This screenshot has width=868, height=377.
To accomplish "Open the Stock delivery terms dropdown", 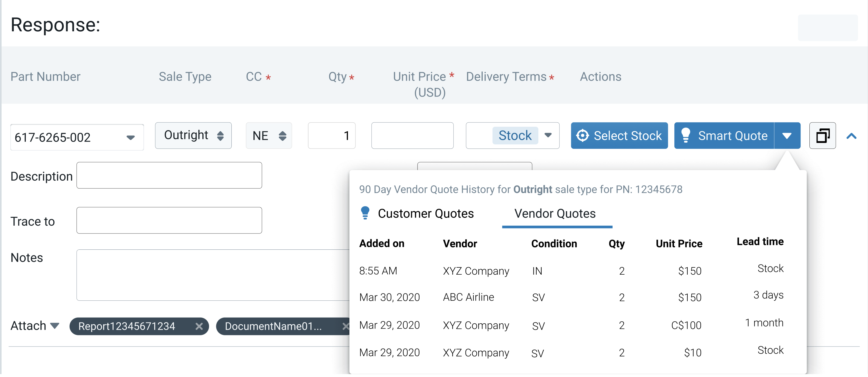I will 548,135.
